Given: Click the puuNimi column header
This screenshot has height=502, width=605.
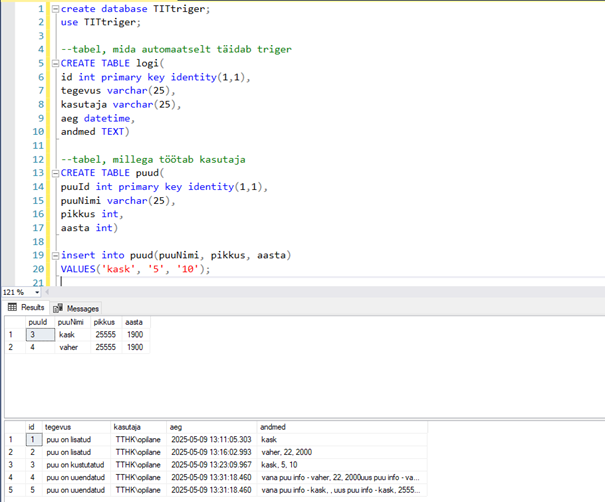Looking at the screenshot, I should [x=71, y=322].
